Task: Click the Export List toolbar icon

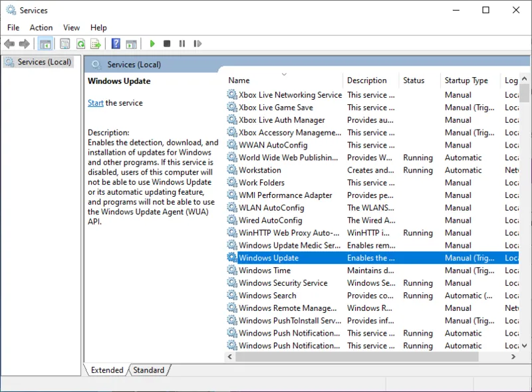Action: click(96, 44)
